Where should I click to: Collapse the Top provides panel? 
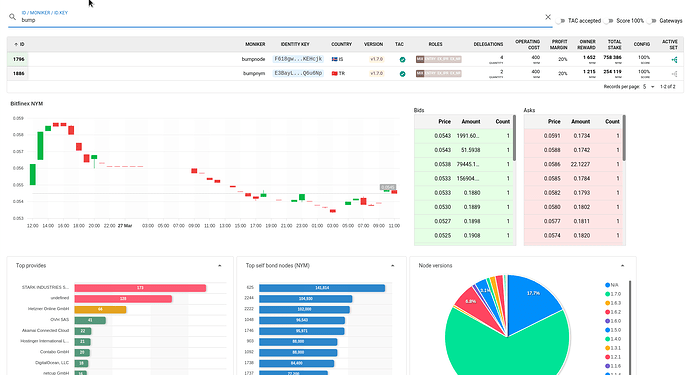220,266
